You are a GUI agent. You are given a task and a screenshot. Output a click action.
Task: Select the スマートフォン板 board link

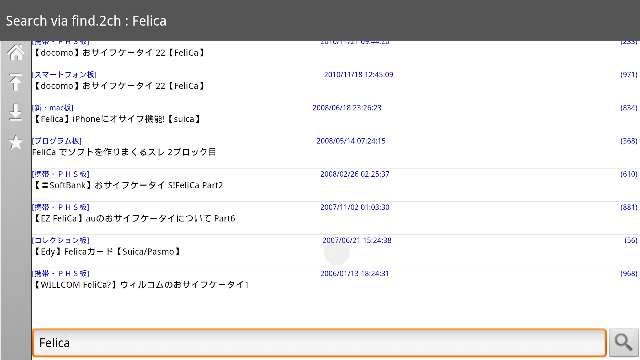coord(64,75)
